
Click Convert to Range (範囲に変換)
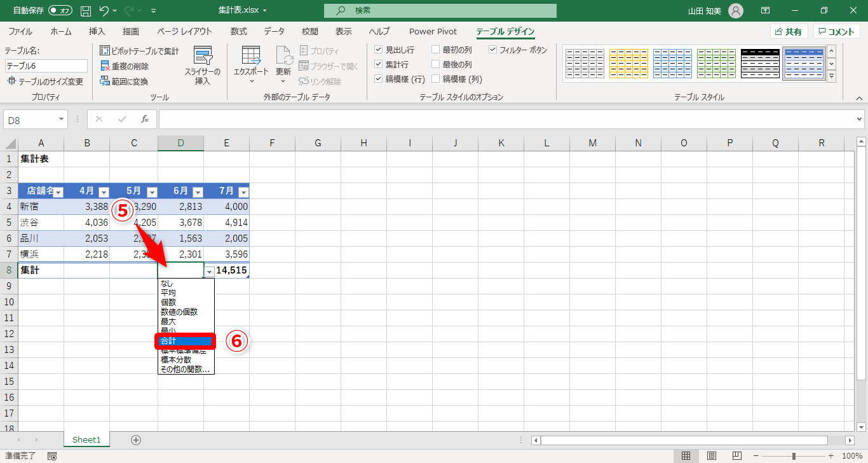click(125, 81)
